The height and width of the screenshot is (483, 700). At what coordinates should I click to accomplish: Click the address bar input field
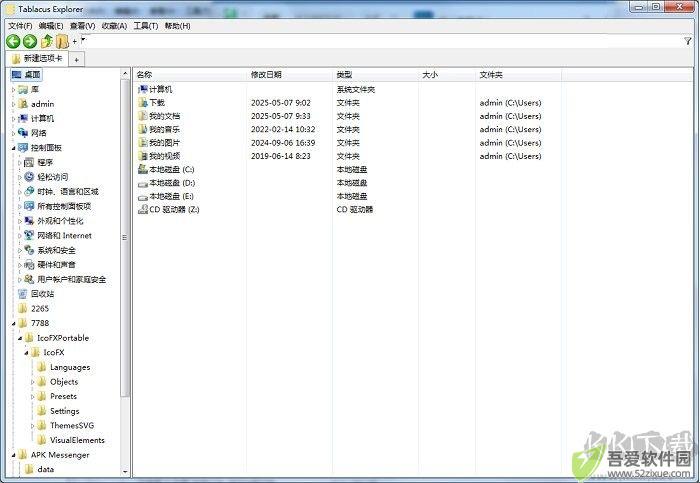(x=382, y=41)
